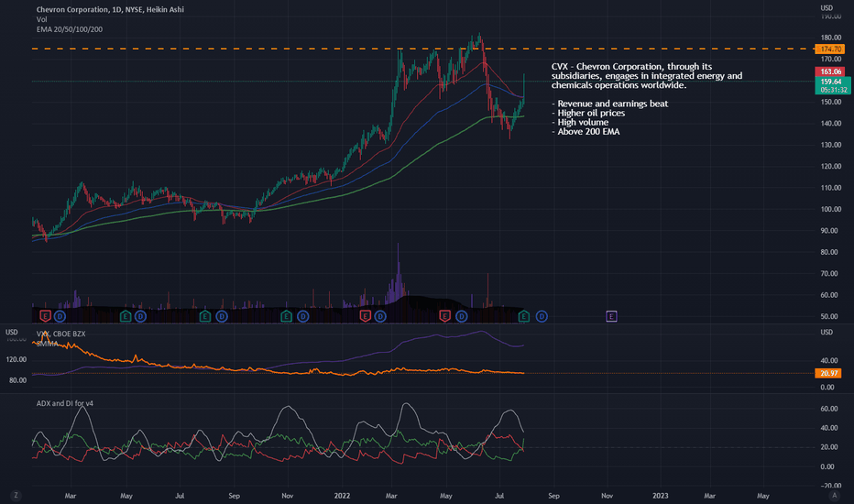The image size is (854, 504).
Task: Select the EMA 20/50/100/200 indicator legend
Action: point(69,29)
